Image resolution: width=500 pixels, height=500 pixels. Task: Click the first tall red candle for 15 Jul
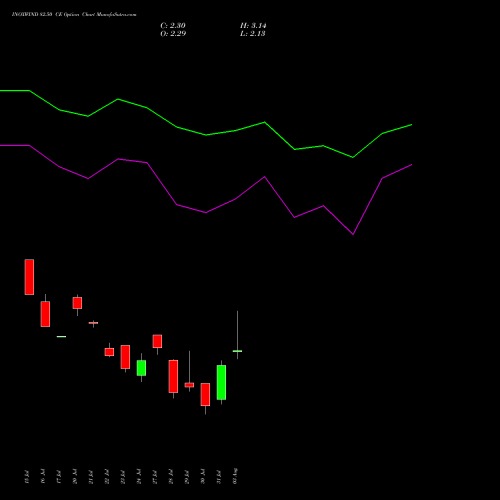coord(29,277)
